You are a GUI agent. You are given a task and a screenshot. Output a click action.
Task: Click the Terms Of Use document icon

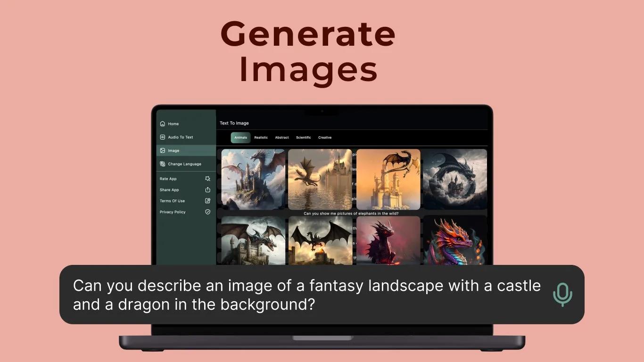208,201
